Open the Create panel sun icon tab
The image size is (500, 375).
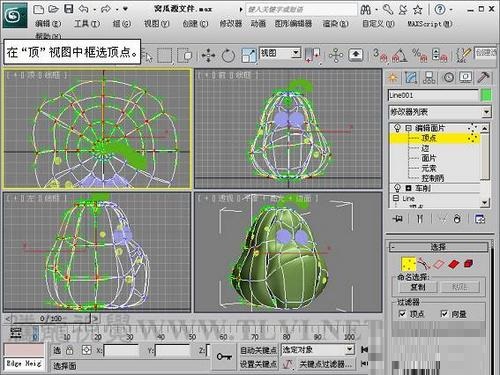point(393,78)
